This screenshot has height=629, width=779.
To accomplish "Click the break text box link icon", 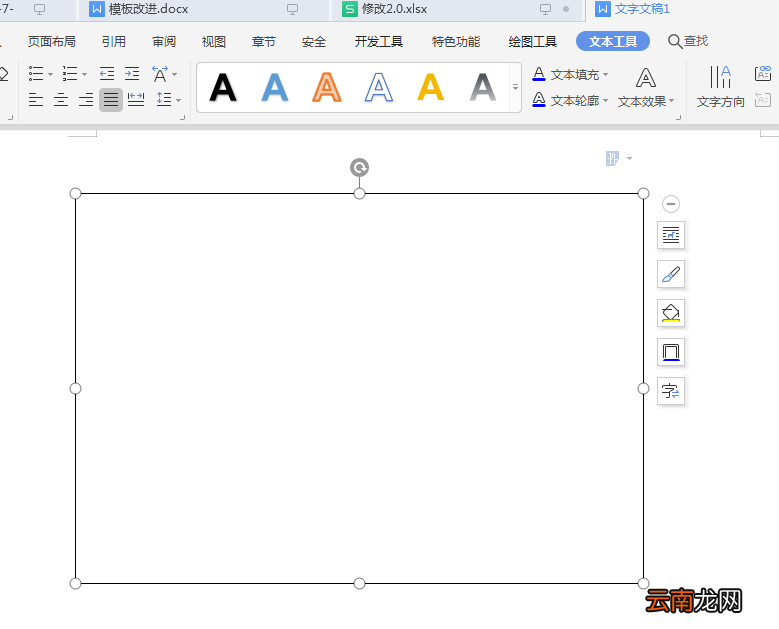I will click(x=763, y=99).
